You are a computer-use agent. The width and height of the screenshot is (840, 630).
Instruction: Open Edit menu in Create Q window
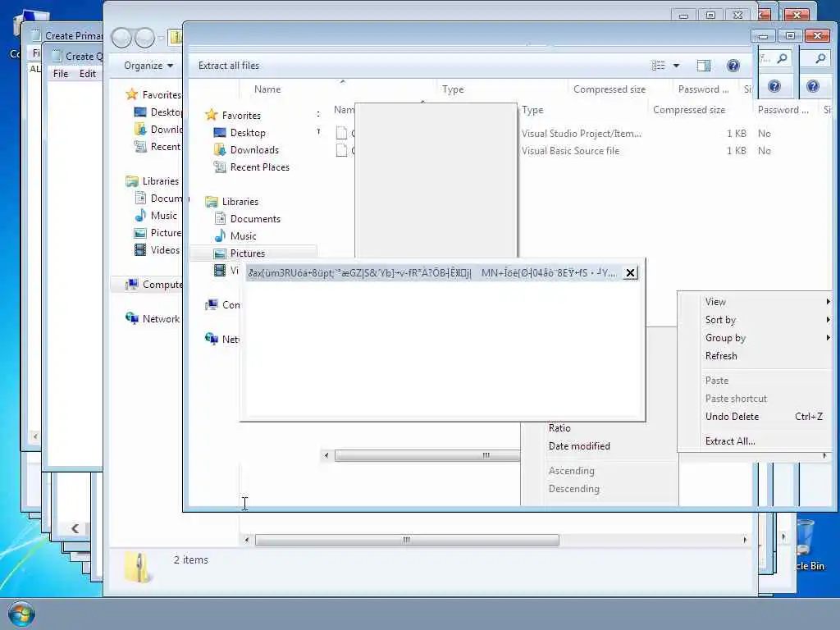point(87,73)
